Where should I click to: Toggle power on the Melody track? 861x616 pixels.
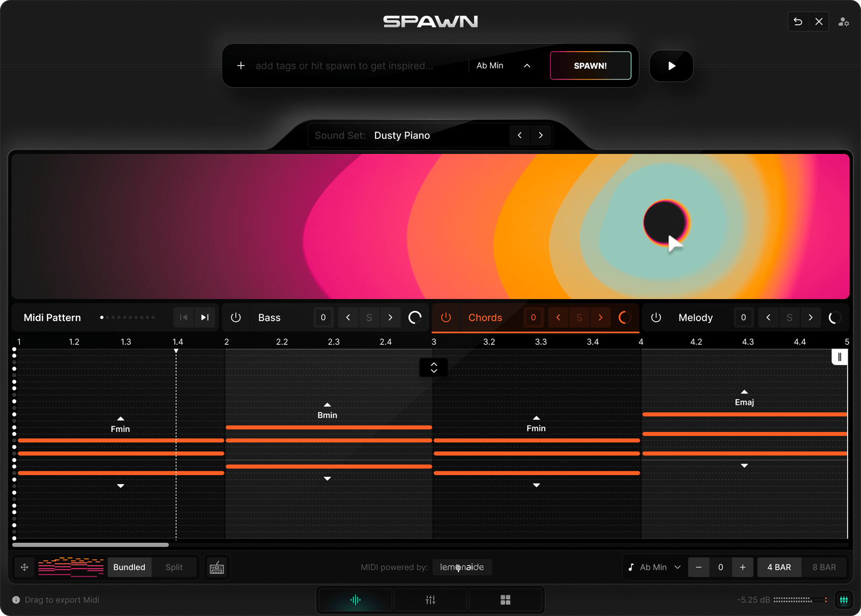(656, 317)
